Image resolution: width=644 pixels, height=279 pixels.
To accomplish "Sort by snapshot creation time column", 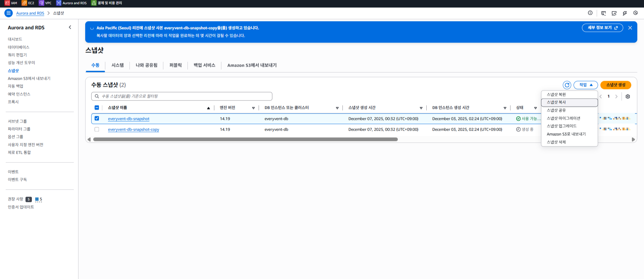I will click(421, 108).
